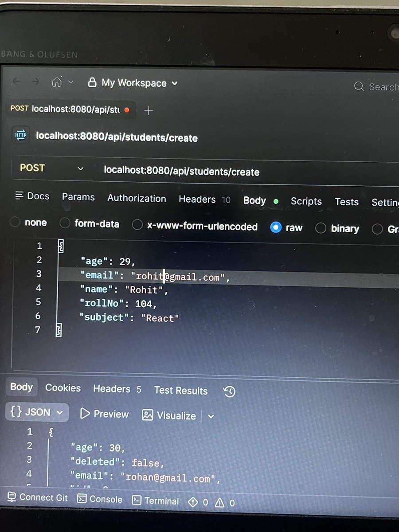Click the "email": "rohan@gmail.com" response line
Image resolution: width=399 pixels, height=532 pixels.
tap(145, 477)
